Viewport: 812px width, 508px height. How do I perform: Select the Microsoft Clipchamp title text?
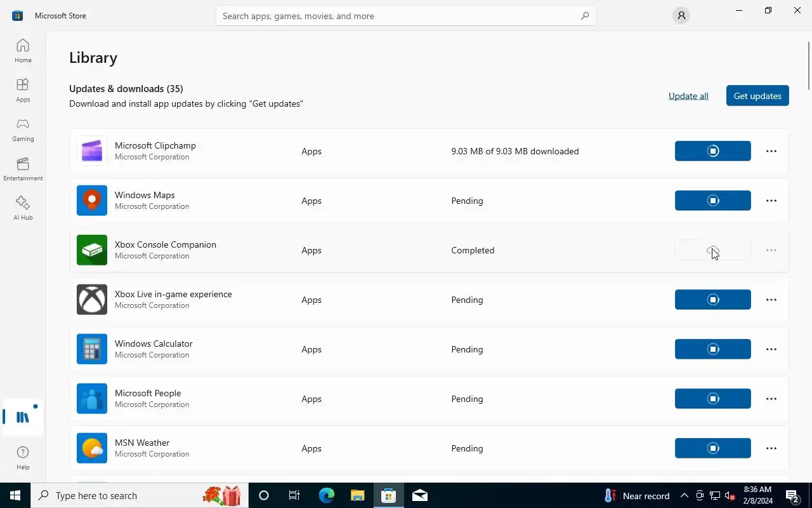pos(155,145)
